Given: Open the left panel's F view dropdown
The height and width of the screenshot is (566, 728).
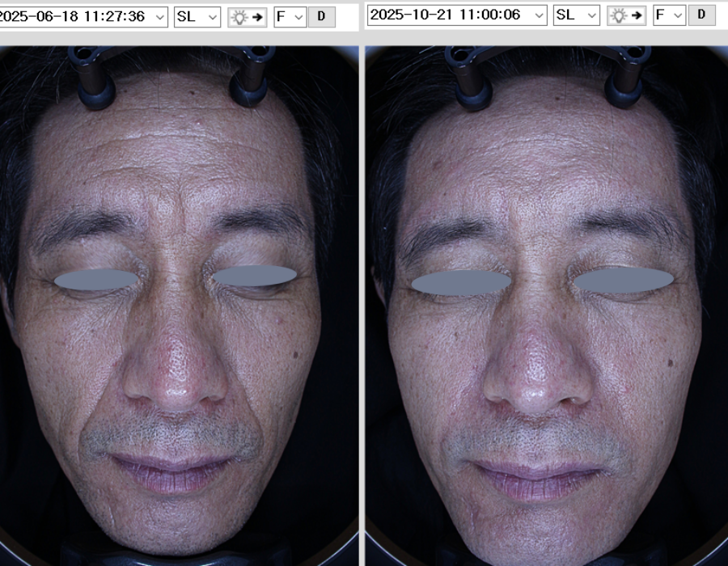Looking at the screenshot, I should tap(290, 16).
